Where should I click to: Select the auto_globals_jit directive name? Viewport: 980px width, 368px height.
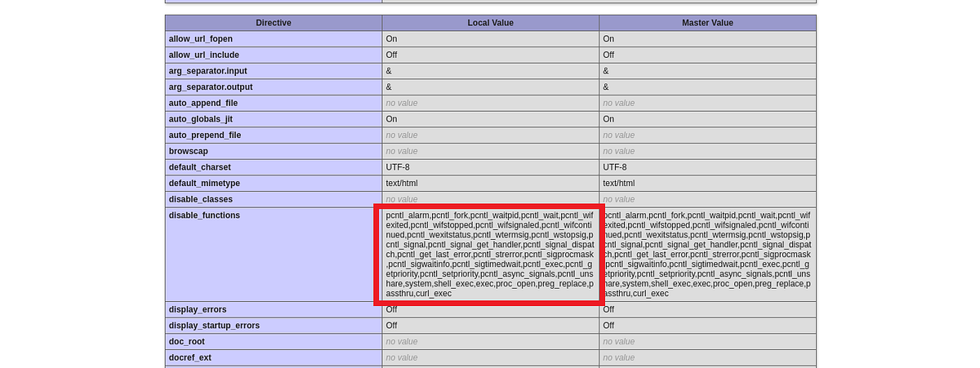tap(201, 119)
